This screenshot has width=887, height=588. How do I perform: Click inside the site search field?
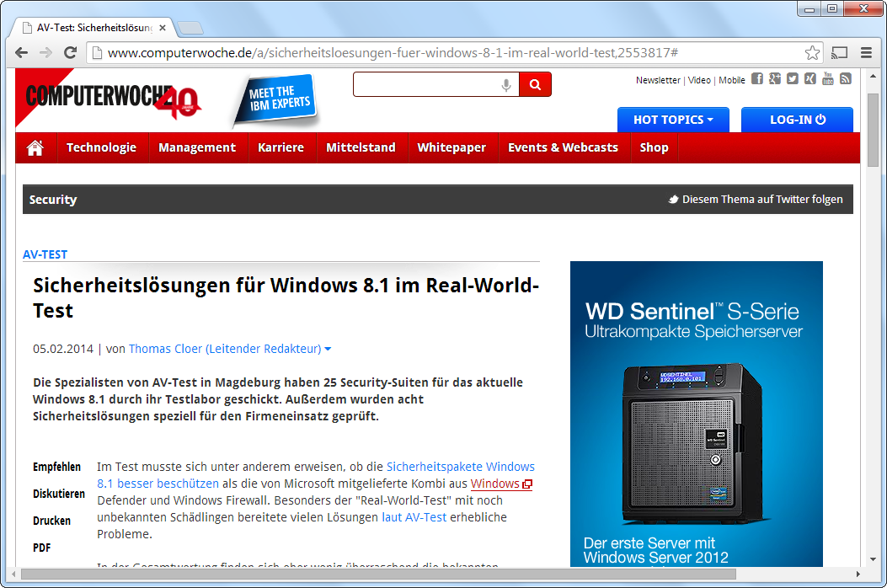tap(425, 84)
